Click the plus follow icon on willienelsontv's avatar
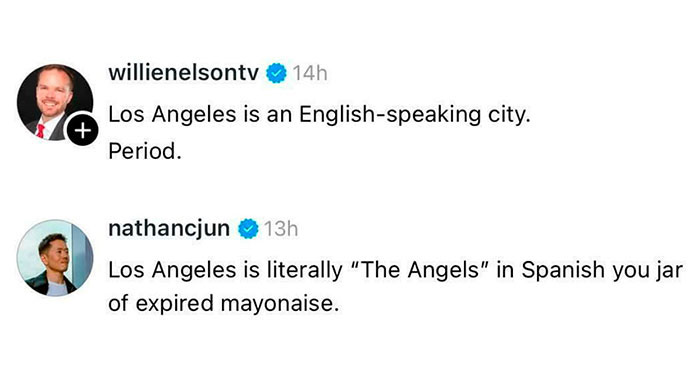Viewport: 700px width, 368px height. (83, 130)
